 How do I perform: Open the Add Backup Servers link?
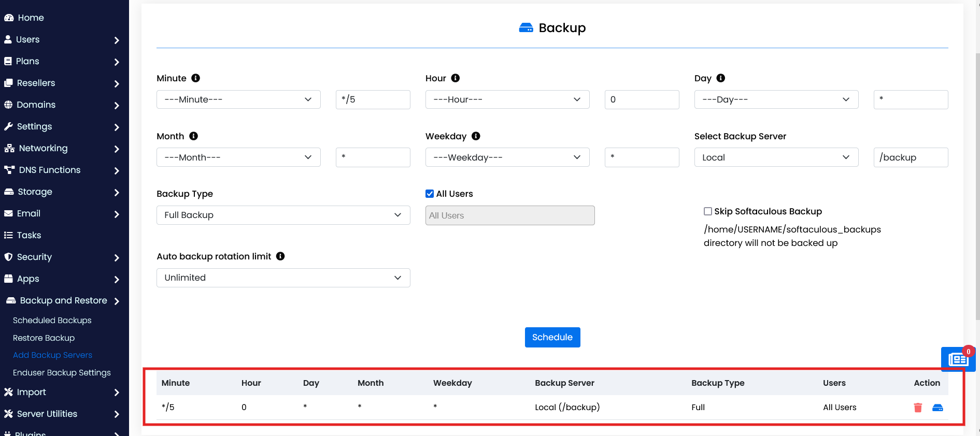point(52,355)
